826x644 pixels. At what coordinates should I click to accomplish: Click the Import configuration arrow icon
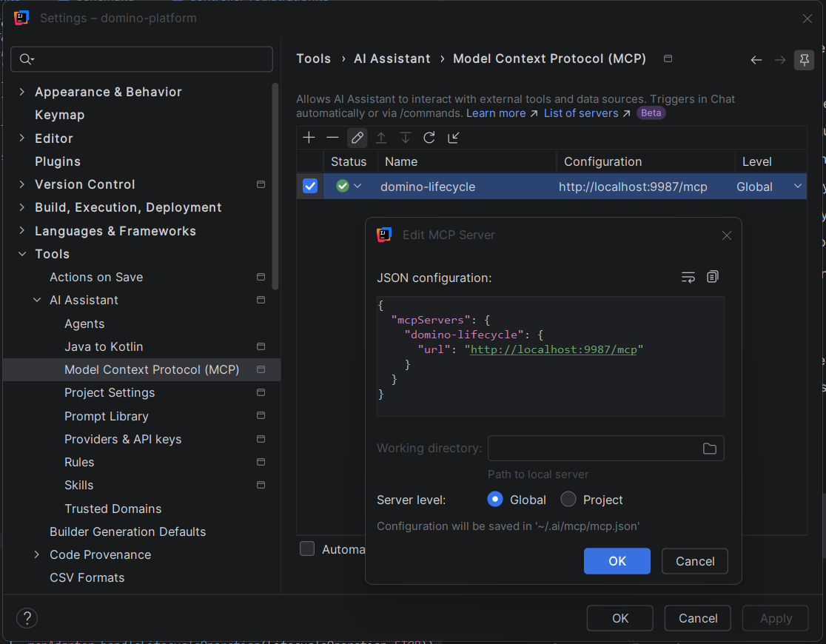pyautogui.click(x=454, y=138)
